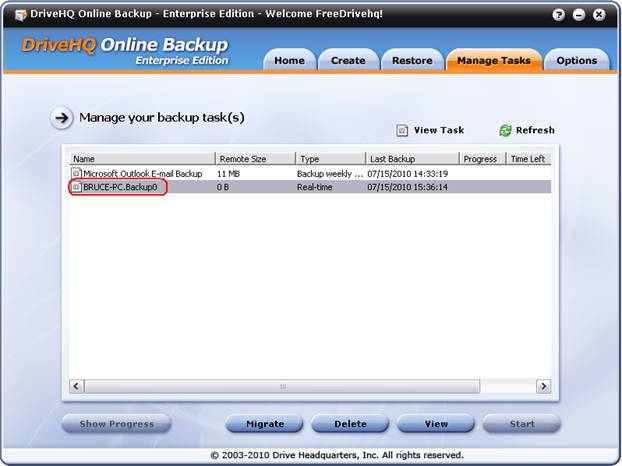Image resolution: width=622 pixels, height=466 pixels.
Task: Select the Microsoft Outlook E-mail Backup row
Action: [310, 173]
